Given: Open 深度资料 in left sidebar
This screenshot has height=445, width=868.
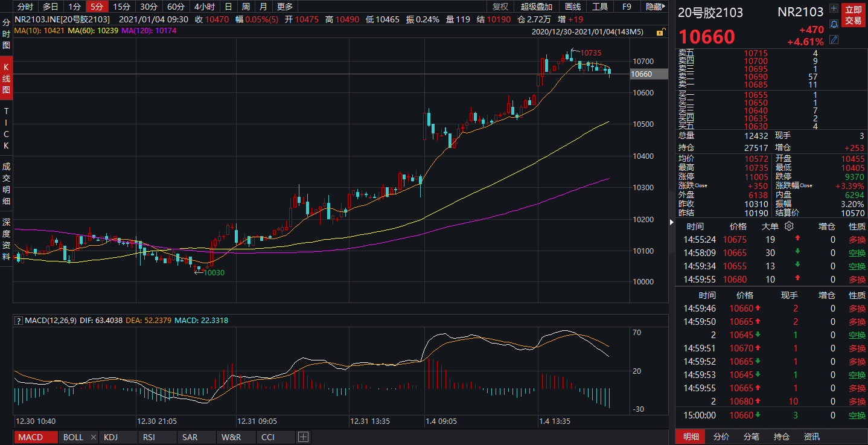Looking at the screenshot, I should pyautogui.click(x=7, y=239).
